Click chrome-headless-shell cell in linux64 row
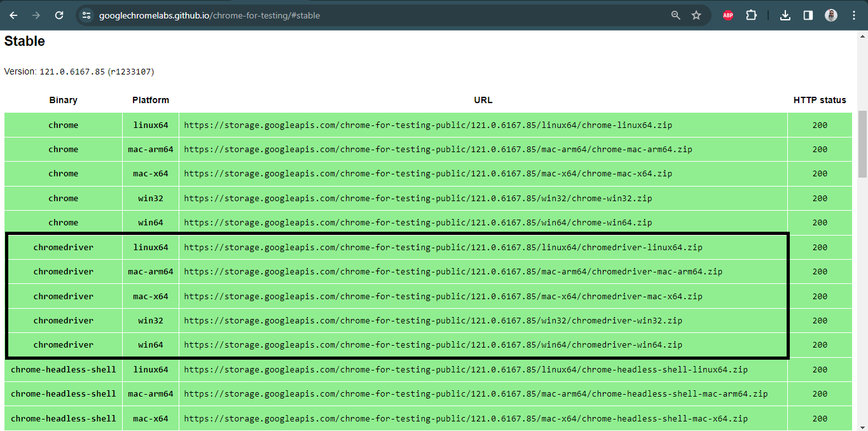The image size is (868, 431). point(64,370)
